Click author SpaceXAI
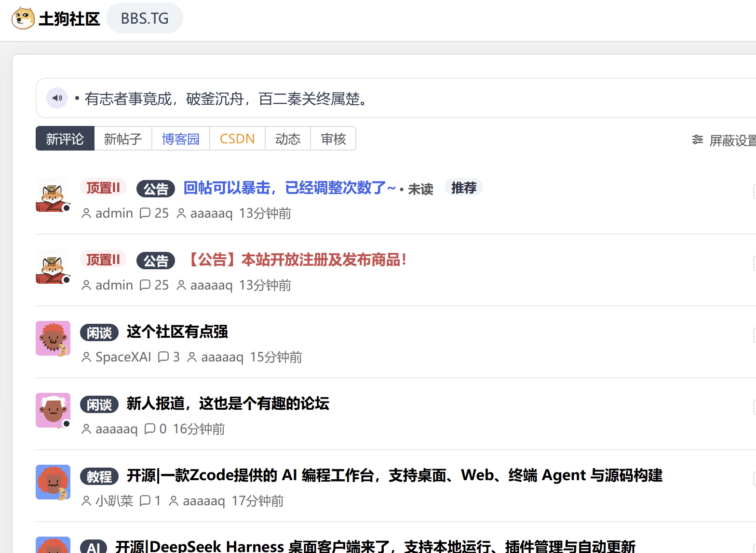 (123, 357)
